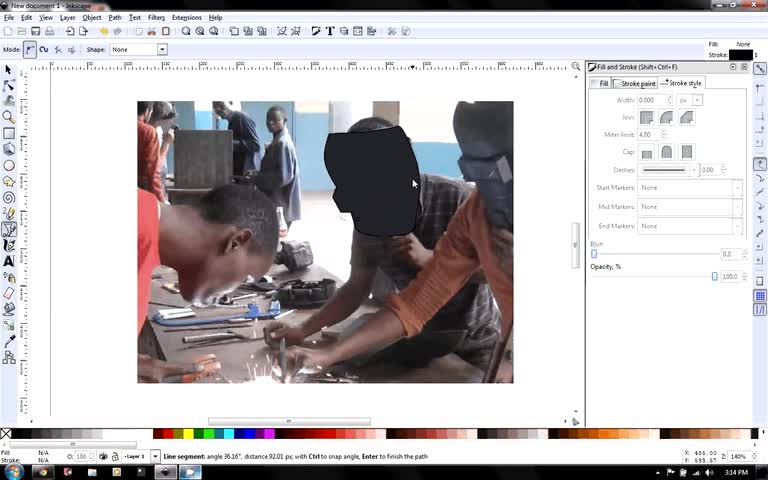Select the Zoom tool in toolbox
Screen dimensions: 768x480
tap(8, 117)
